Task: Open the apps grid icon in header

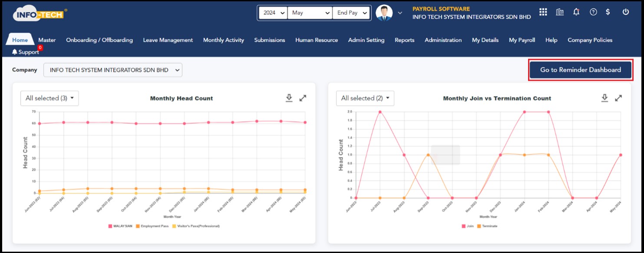Action: [x=543, y=12]
